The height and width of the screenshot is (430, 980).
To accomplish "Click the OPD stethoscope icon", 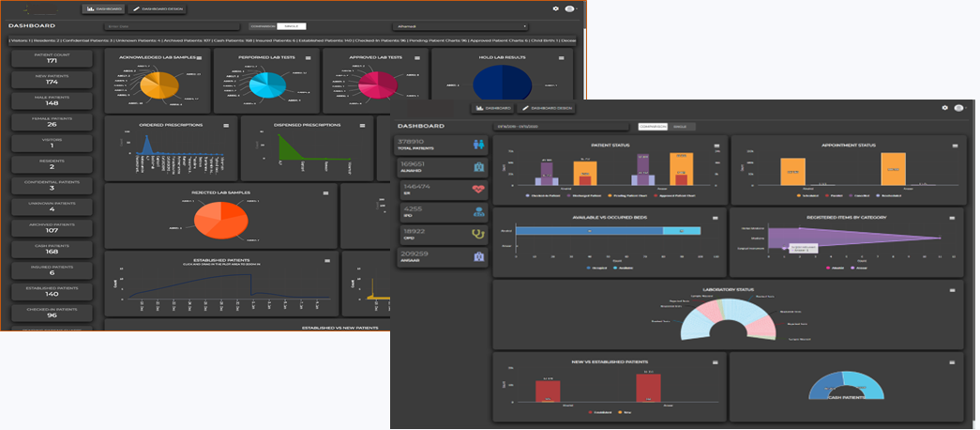I will pyautogui.click(x=479, y=235).
